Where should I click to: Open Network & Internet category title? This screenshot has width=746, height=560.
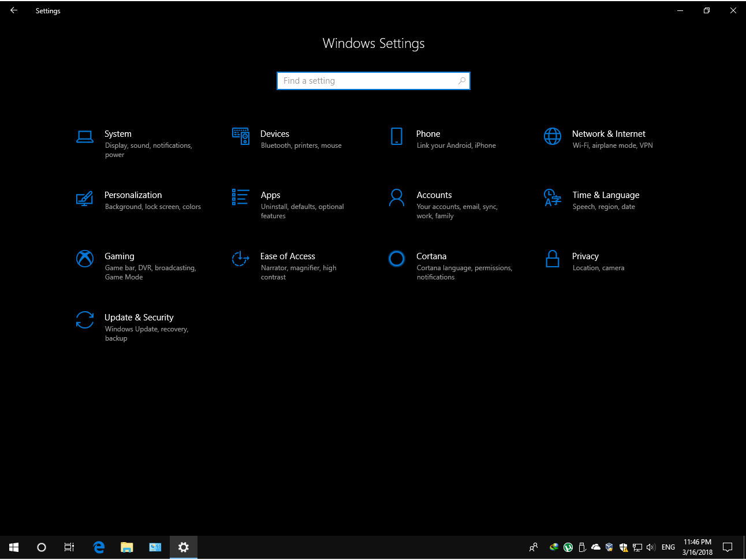click(x=609, y=134)
